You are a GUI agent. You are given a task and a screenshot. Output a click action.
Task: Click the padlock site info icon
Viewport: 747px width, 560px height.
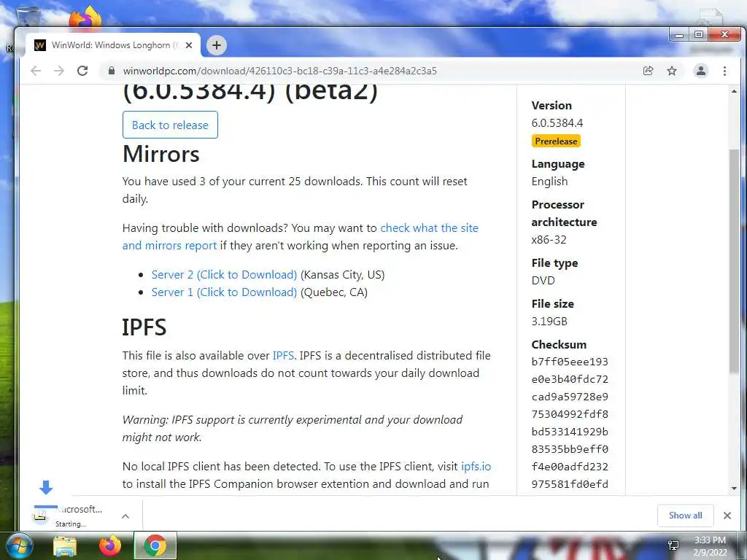click(x=112, y=71)
